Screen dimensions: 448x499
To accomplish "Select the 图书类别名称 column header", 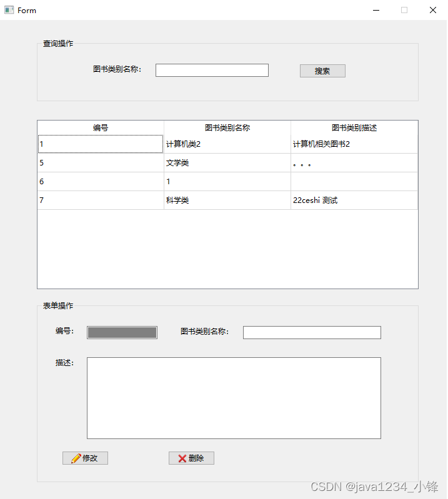I will [x=228, y=128].
